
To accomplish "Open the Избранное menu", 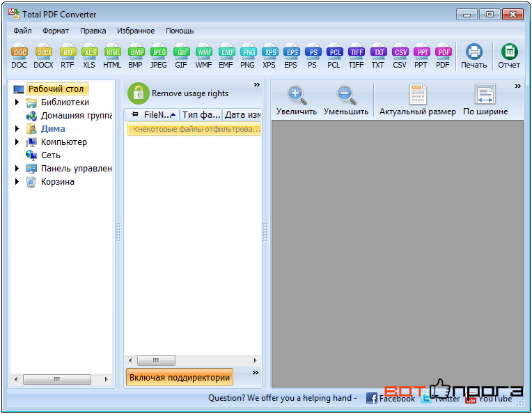I will (x=136, y=31).
